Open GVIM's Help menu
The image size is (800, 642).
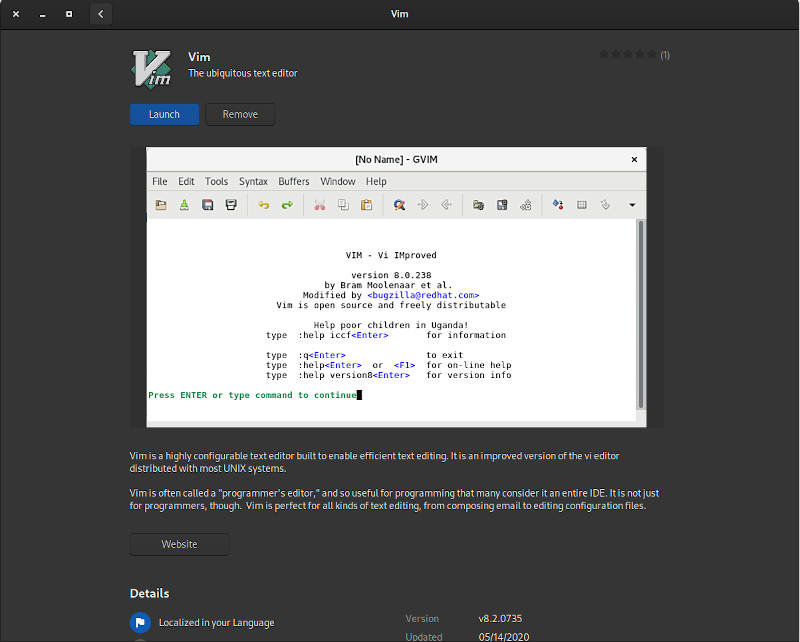376,181
